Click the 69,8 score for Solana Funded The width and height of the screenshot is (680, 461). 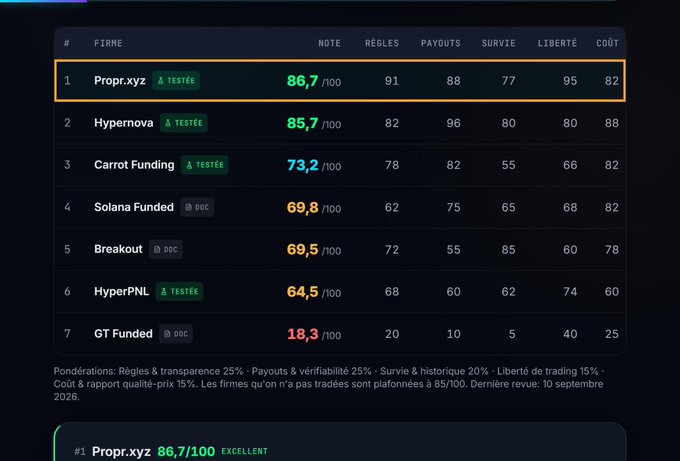[x=302, y=207]
